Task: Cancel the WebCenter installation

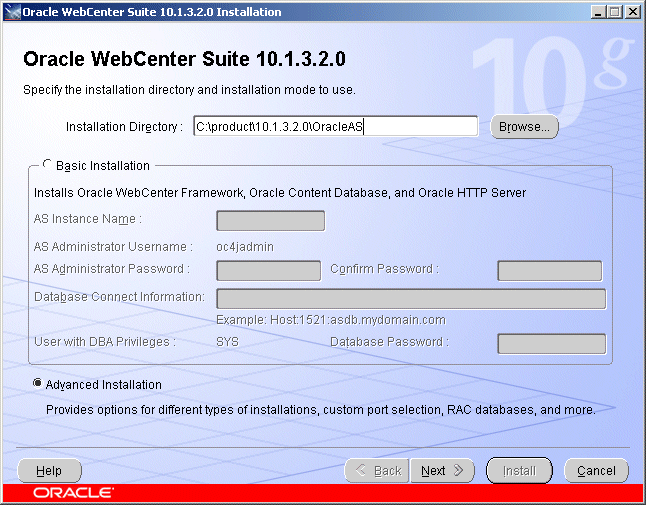Action: [596, 470]
